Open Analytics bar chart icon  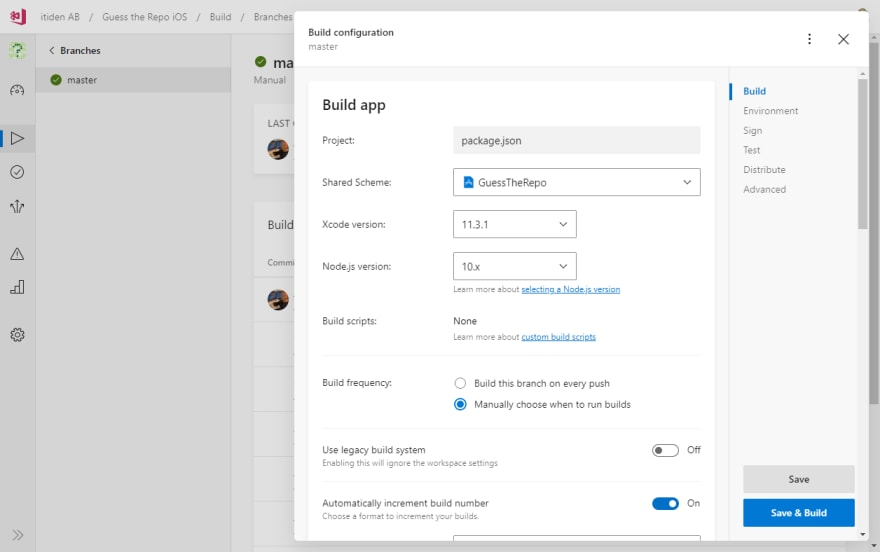click(x=17, y=287)
